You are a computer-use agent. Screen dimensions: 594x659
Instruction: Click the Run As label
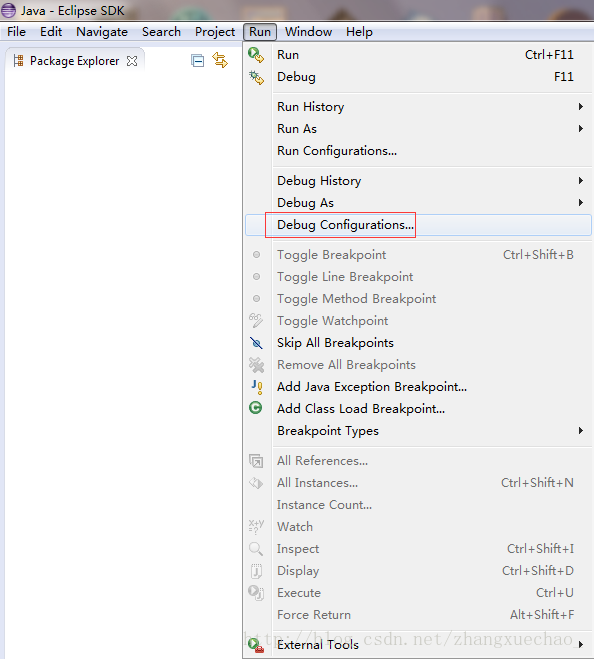coord(297,129)
